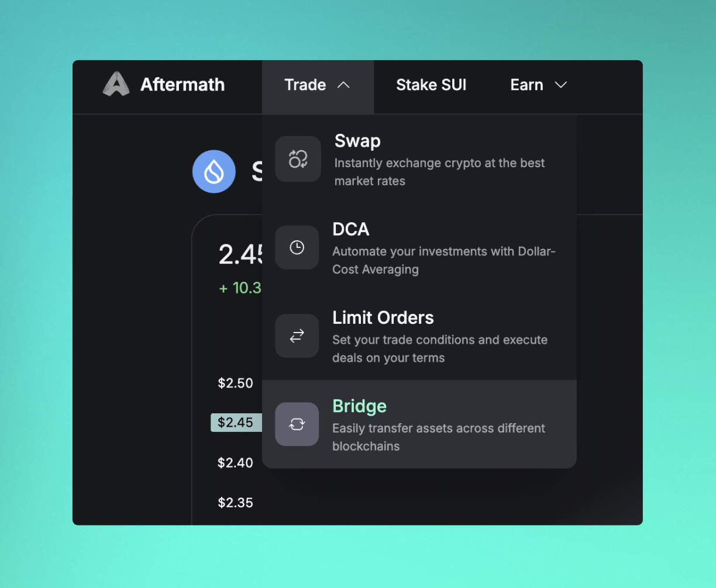
Task: Click the blue SUI droplet token icon
Action: click(x=214, y=172)
